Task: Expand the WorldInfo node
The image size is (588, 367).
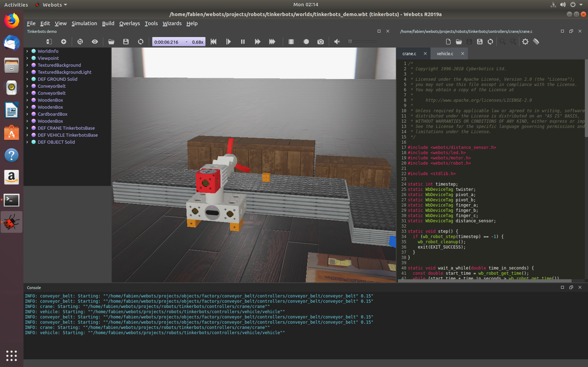Action: 27,51
